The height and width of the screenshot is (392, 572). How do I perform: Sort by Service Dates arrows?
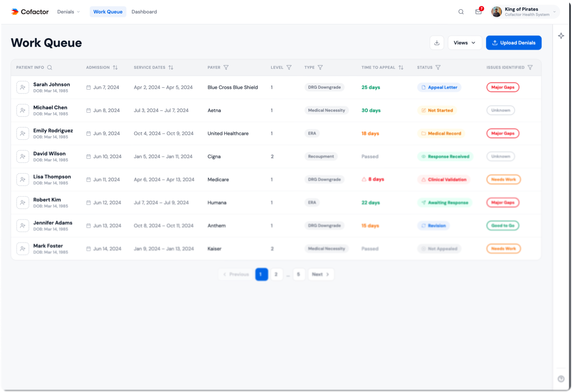pos(171,67)
